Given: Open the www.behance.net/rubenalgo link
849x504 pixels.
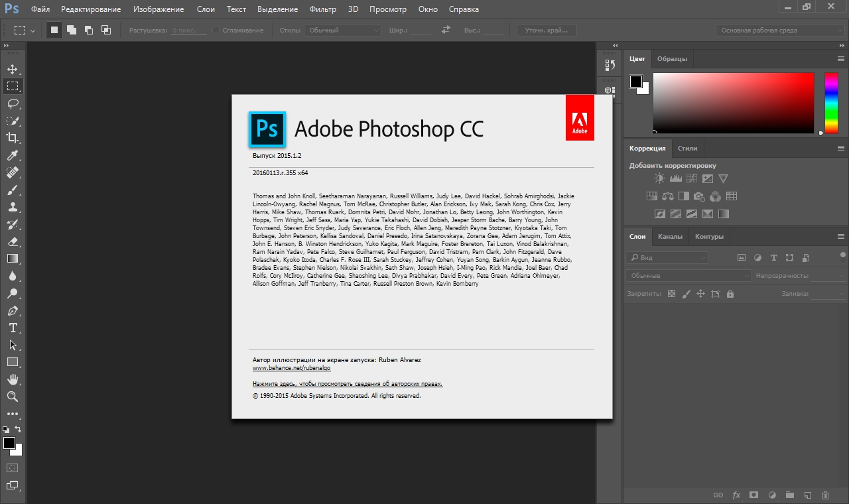Looking at the screenshot, I should [x=291, y=367].
